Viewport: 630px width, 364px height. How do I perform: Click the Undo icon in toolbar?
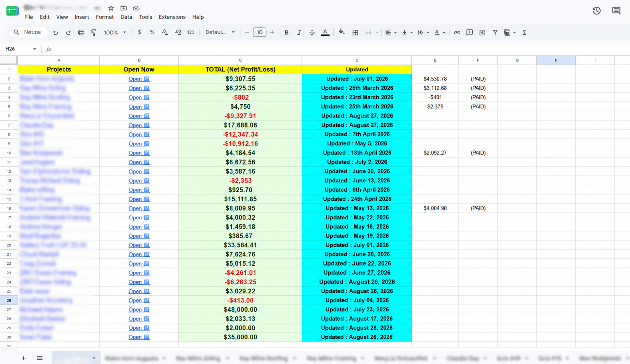pyautogui.click(x=55, y=32)
